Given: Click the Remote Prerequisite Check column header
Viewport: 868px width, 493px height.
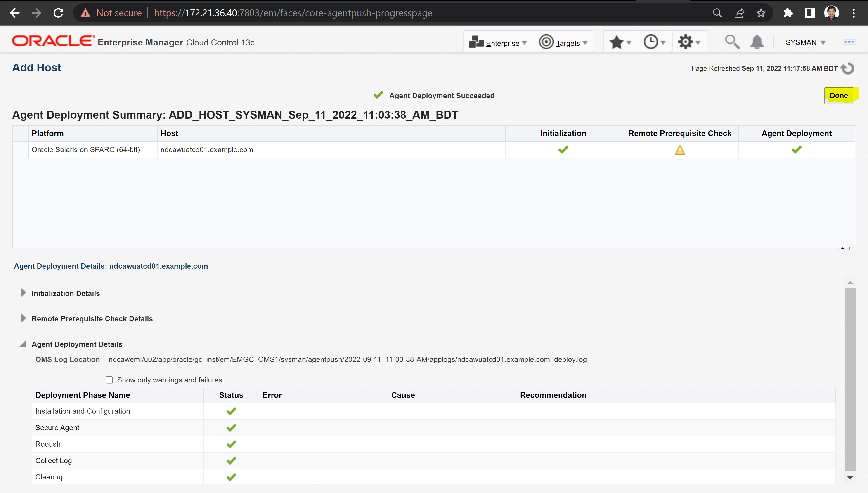Looking at the screenshot, I should point(680,133).
